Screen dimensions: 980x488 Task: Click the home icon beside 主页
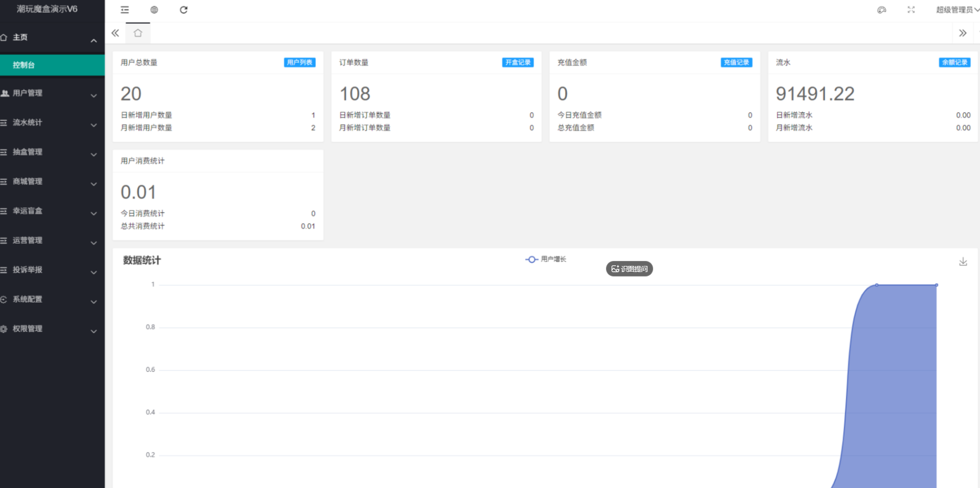coord(4,37)
